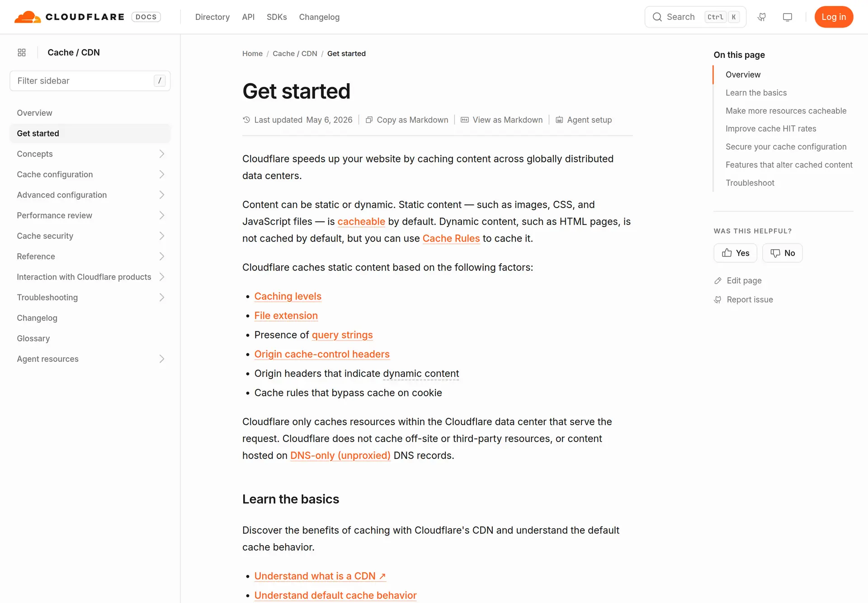Open the Changelog nav item in header
Screen dimensions: 868x603
point(319,17)
